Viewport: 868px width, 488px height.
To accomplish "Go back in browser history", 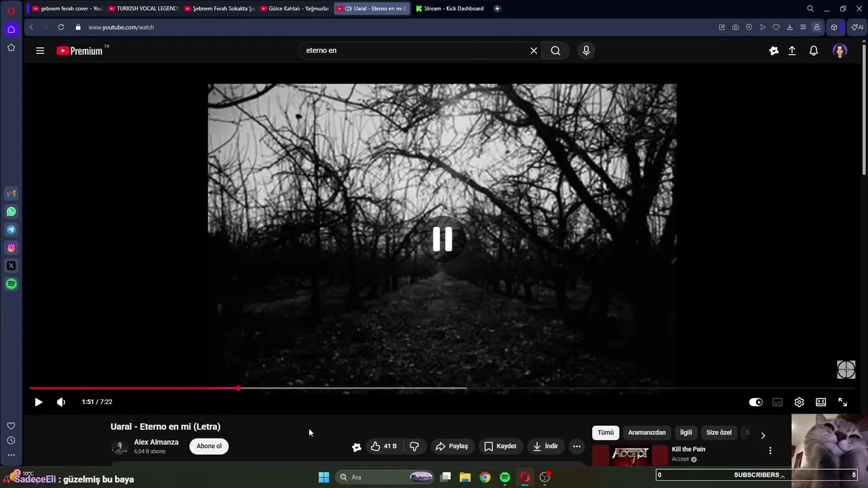I will pyautogui.click(x=31, y=27).
